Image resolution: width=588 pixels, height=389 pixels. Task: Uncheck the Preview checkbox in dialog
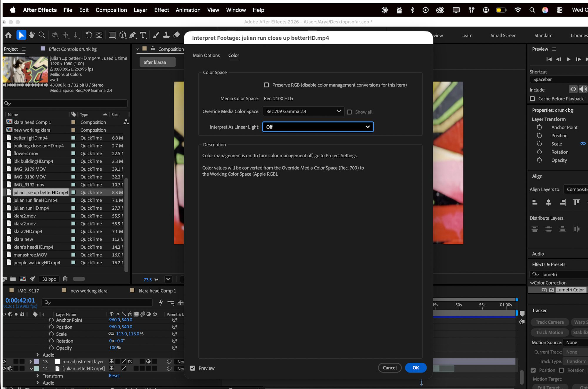point(193,368)
